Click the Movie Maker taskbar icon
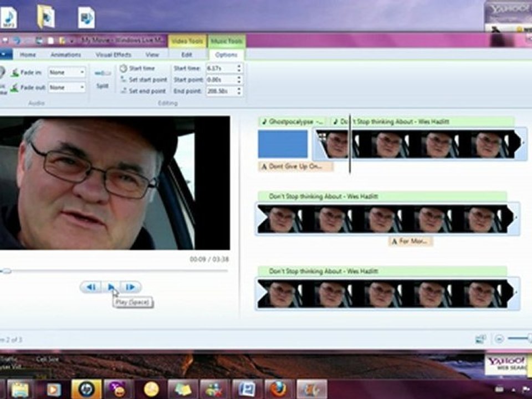Image resolution: width=532 pixels, height=399 pixels. coord(312,390)
